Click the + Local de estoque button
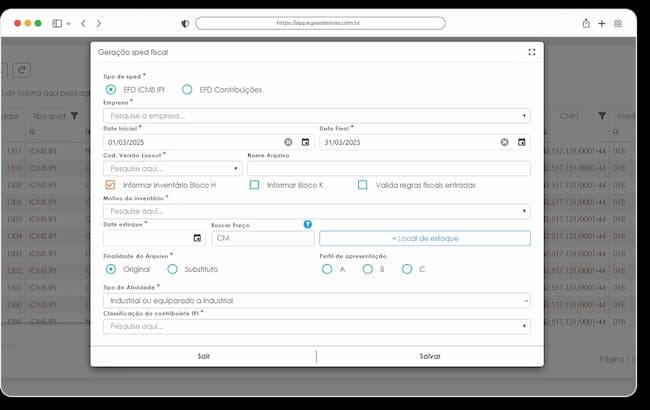650x410 pixels. [x=425, y=238]
